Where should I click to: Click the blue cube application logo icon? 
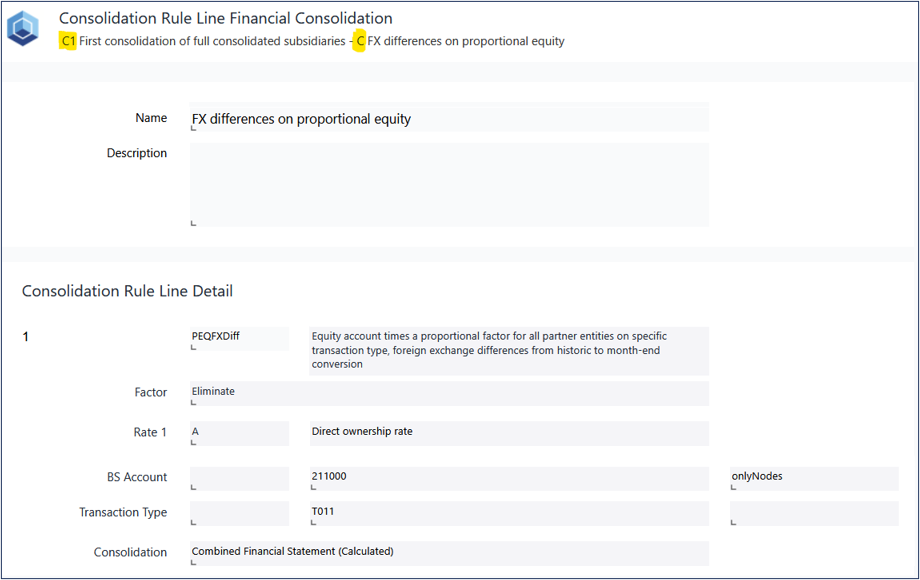coord(23,29)
